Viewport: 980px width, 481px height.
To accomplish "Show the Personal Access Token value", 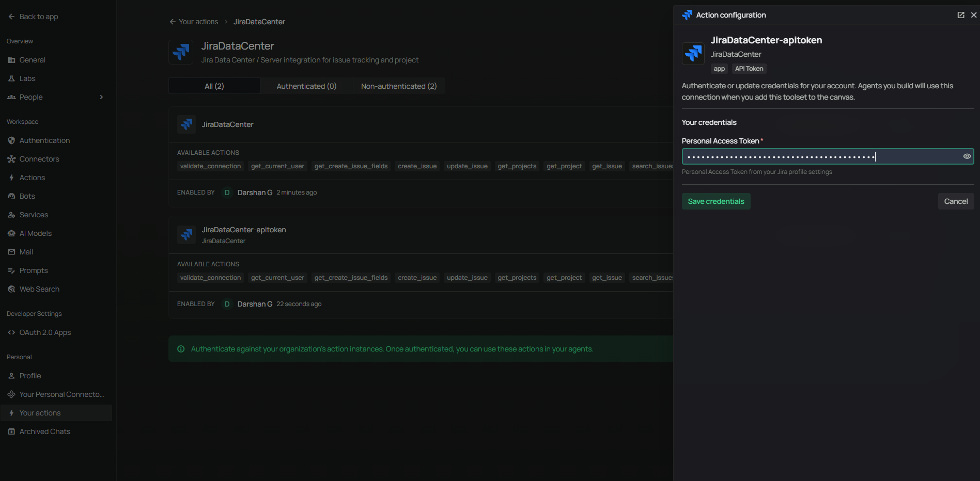I will 967,156.
